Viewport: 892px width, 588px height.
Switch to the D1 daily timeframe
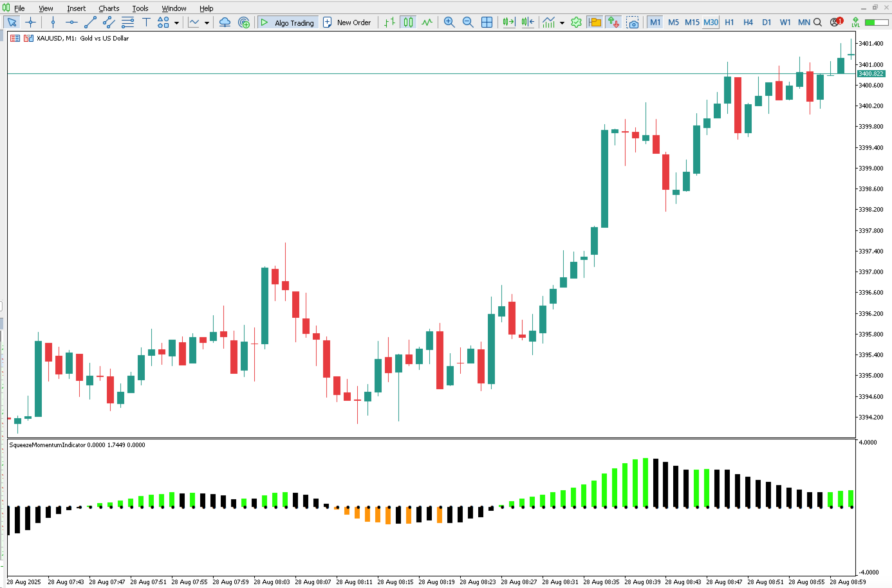[x=767, y=23]
